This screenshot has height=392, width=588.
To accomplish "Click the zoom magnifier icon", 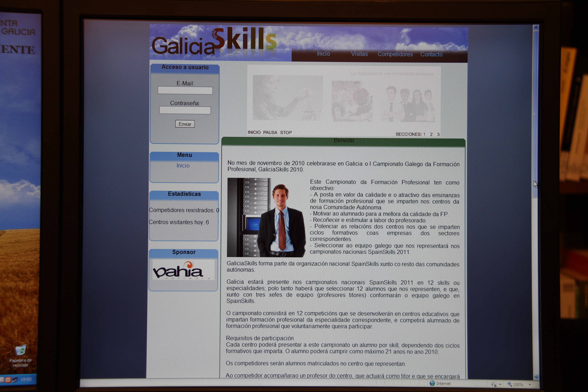I will [x=509, y=384].
